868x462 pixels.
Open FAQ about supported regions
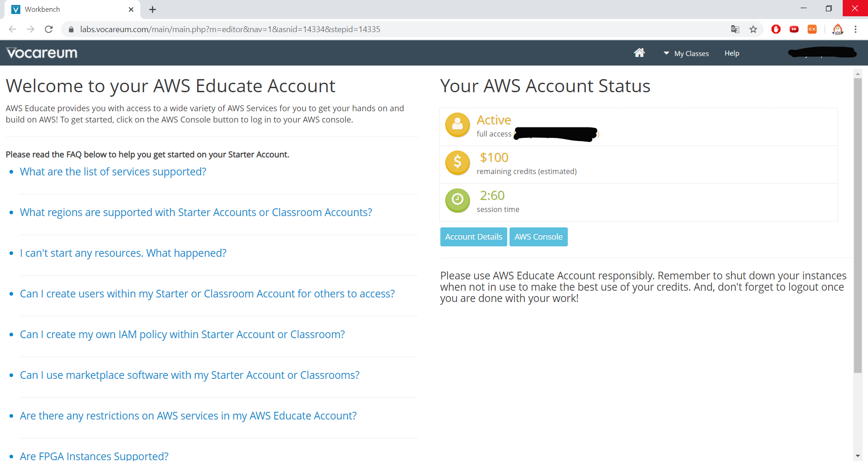196,212
